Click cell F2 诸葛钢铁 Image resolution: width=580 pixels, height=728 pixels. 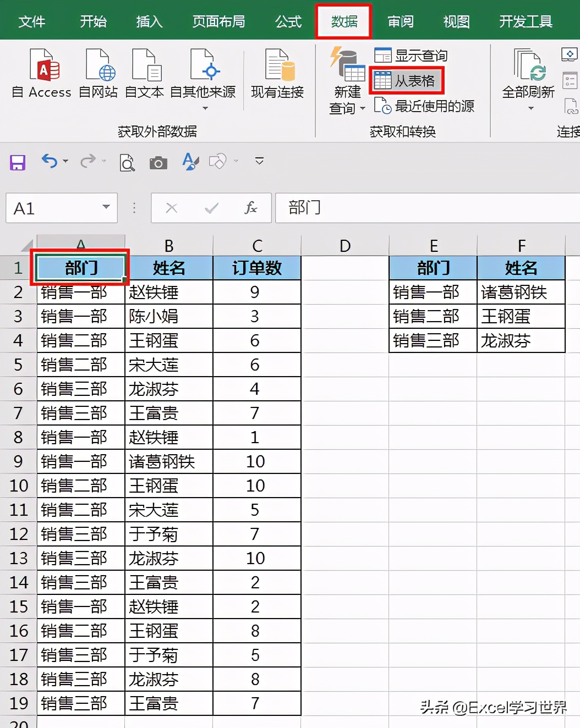point(521,292)
